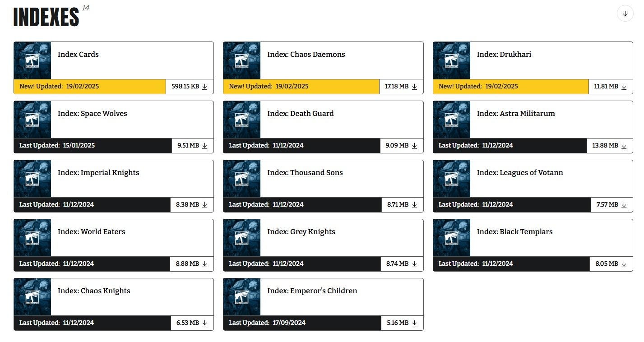
Task: Click the Grey Knights card thumbnail
Action: pyautogui.click(x=242, y=238)
